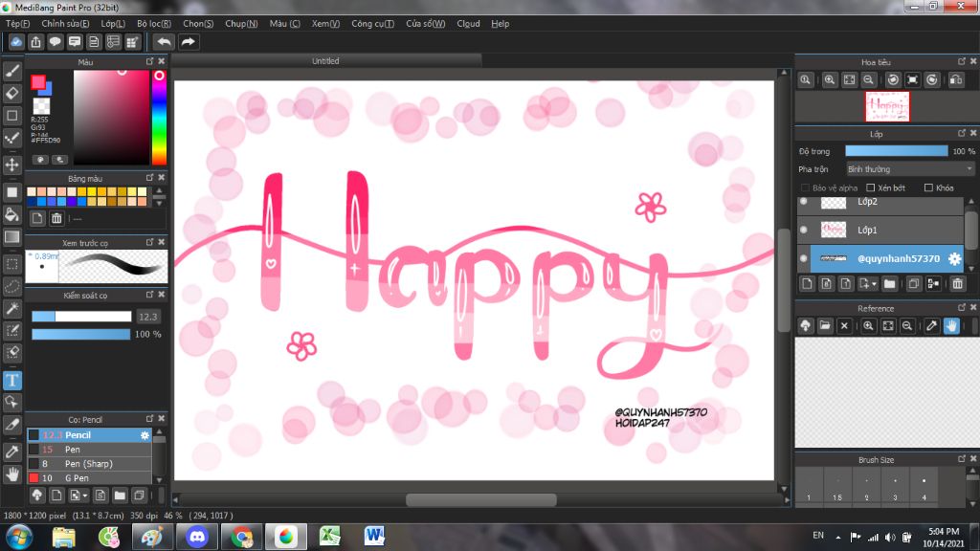
Task: Open Google Chrome from taskbar
Action: (242, 537)
